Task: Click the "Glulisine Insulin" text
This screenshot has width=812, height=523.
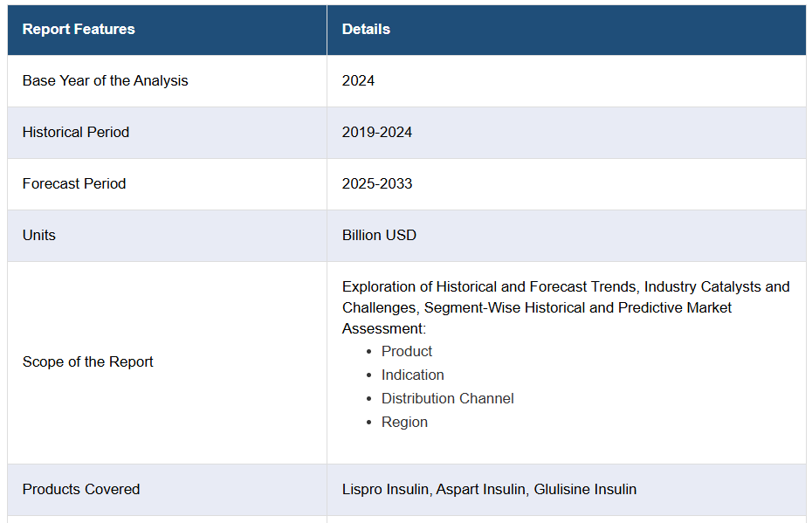Action: coord(585,490)
